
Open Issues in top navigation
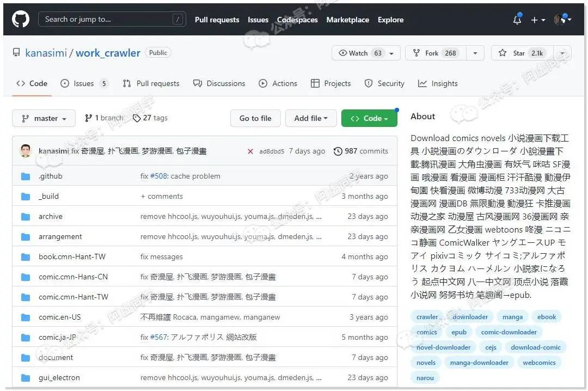coord(258,20)
